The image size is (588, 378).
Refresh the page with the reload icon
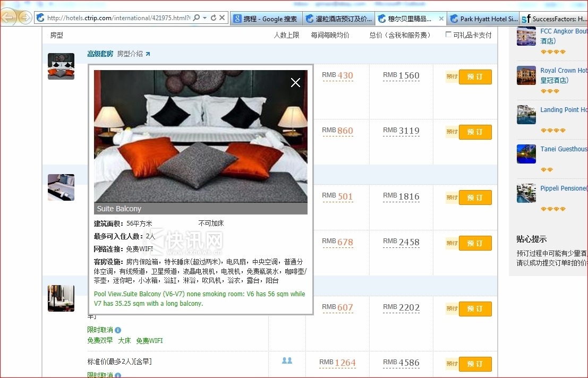point(214,18)
